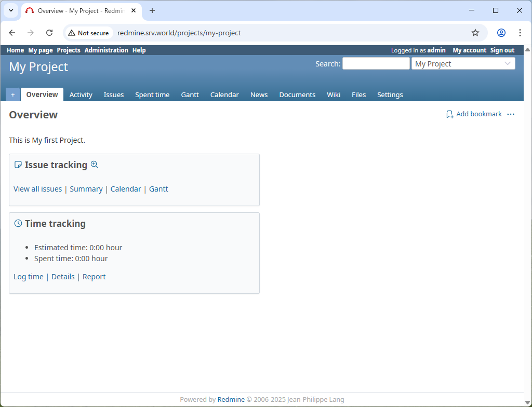This screenshot has height=407, width=532.
Task: Click the Not secure site info chip
Action: coord(88,33)
